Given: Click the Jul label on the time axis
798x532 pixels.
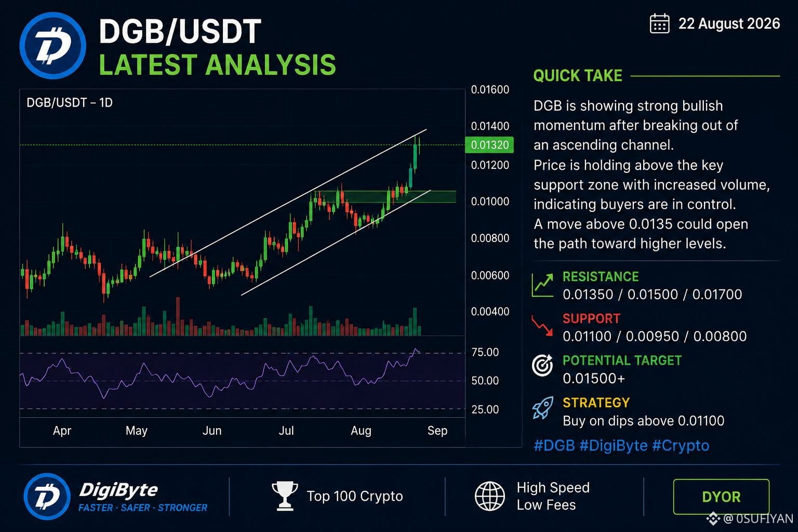Looking at the screenshot, I should [x=286, y=431].
